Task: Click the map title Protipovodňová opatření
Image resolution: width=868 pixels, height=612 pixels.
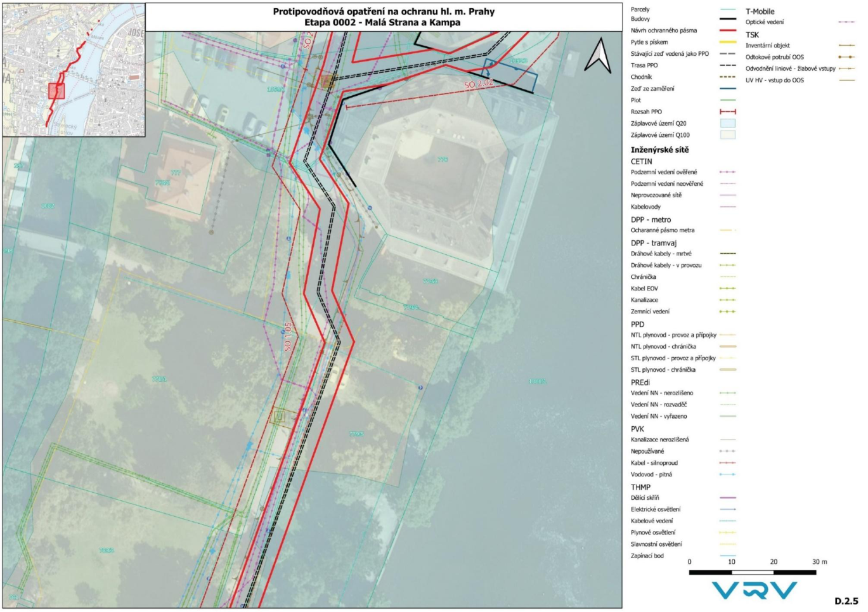Action: (x=384, y=11)
